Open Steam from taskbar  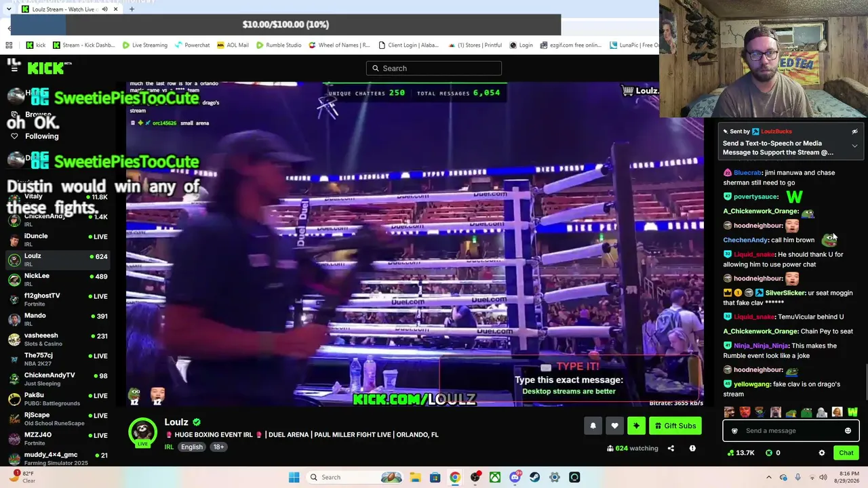pos(534,477)
